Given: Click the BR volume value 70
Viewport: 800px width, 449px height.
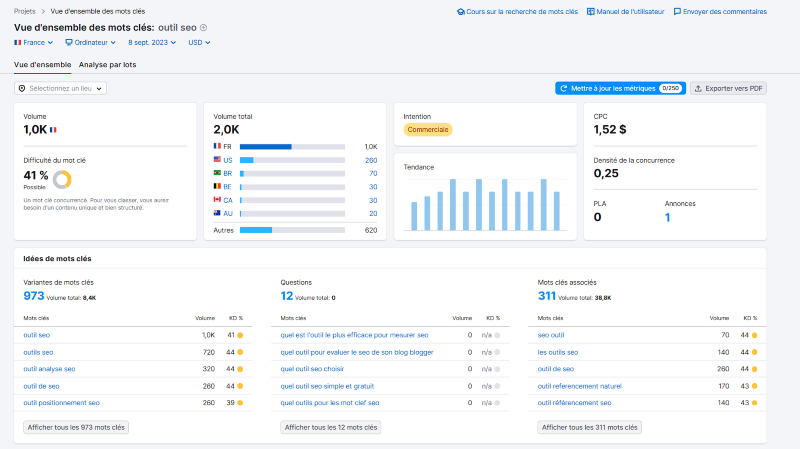Looking at the screenshot, I should click(x=373, y=173).
